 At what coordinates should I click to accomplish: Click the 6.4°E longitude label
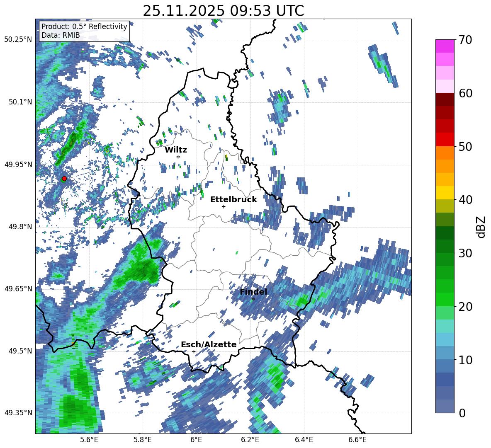(x=304, y=440)
